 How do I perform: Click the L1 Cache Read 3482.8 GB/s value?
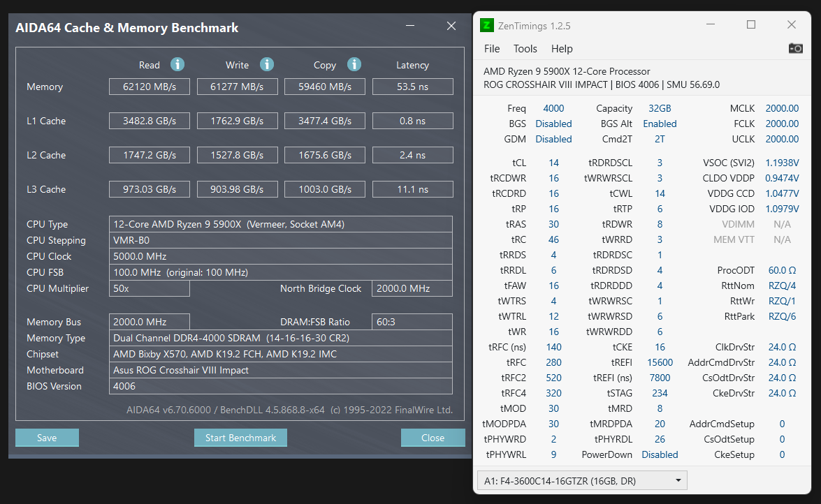[150, 121]
